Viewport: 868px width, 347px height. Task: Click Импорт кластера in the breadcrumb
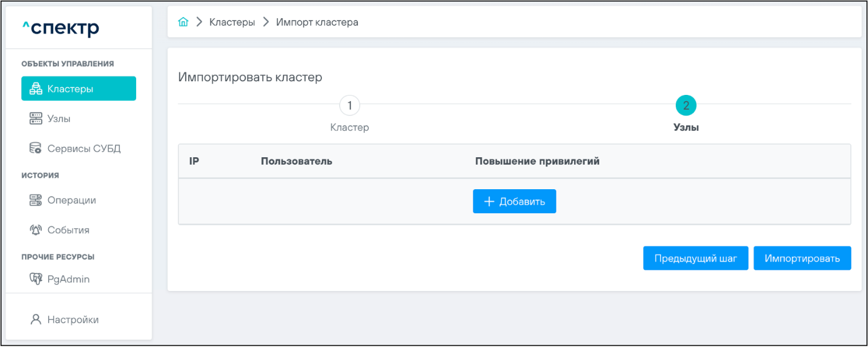click(x=317, y=22)
